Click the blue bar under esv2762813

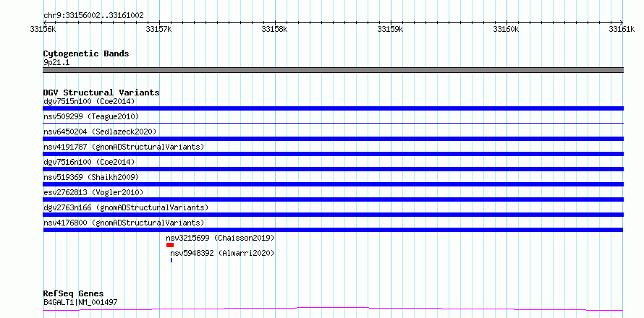(333, 199)
